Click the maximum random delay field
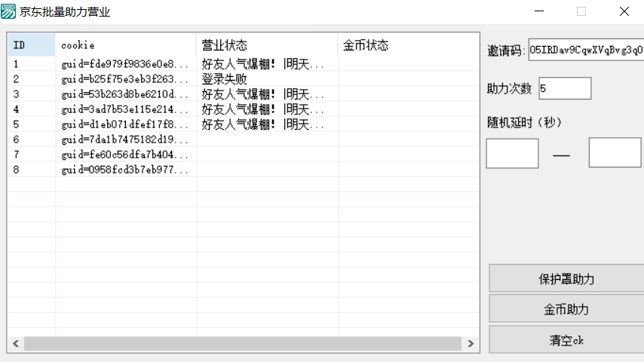 (x=615, y=153)
